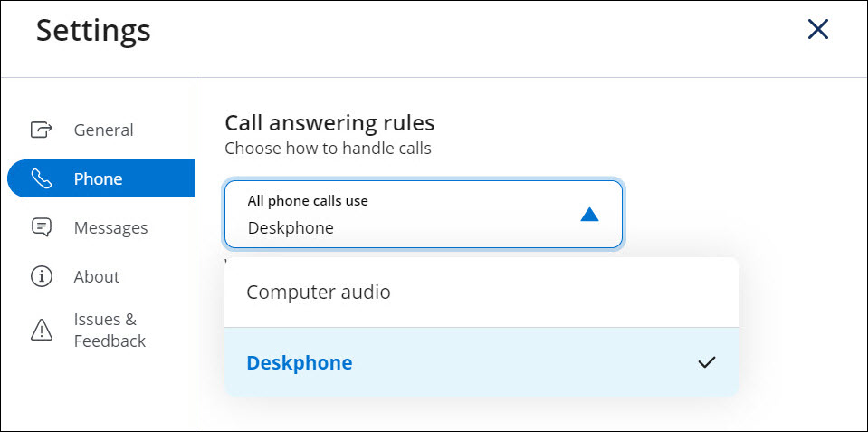
Task: Click the Issues & Feedback warning triangle icon
Action: [42, 331]
